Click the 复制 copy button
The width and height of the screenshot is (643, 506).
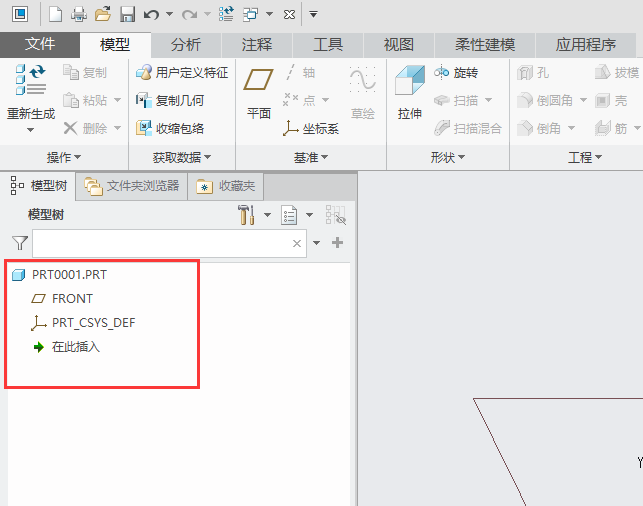[85, 73]
